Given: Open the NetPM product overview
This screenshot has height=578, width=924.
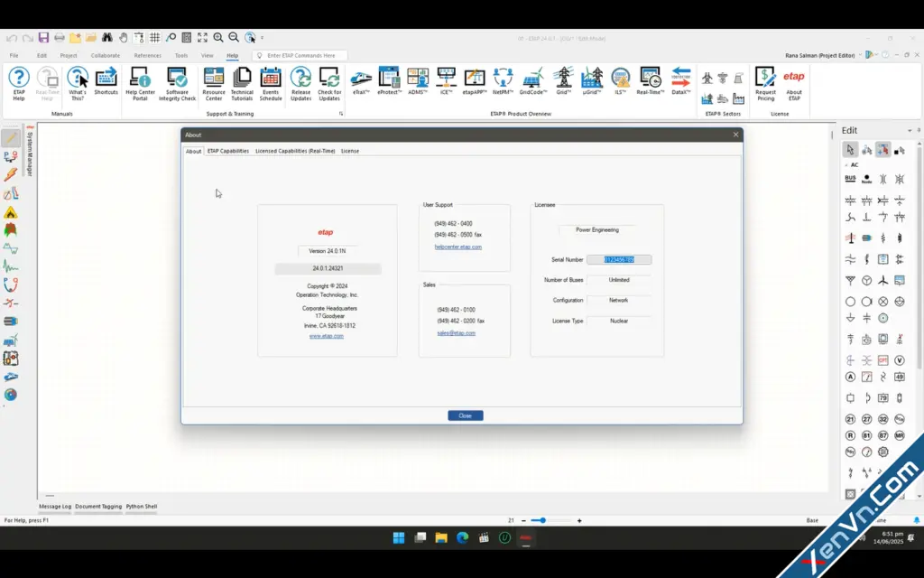Looking at the screenshot, I should [503, 81].
